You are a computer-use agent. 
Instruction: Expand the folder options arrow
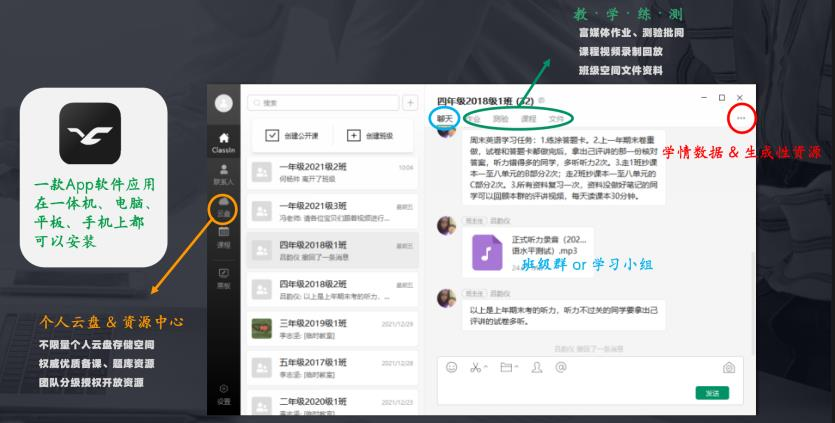[x=516, y=367]
